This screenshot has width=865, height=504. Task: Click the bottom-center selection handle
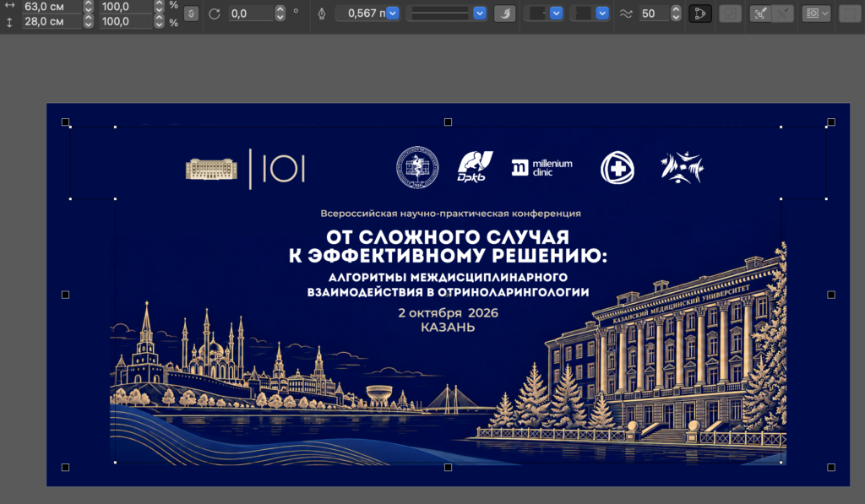[x=448, y=467]
